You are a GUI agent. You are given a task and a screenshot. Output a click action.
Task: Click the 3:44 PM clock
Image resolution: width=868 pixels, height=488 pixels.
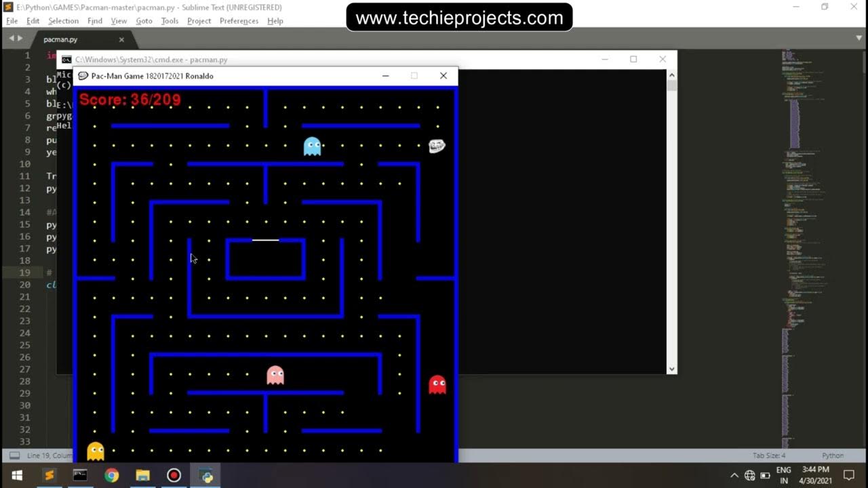pos(815,470)
